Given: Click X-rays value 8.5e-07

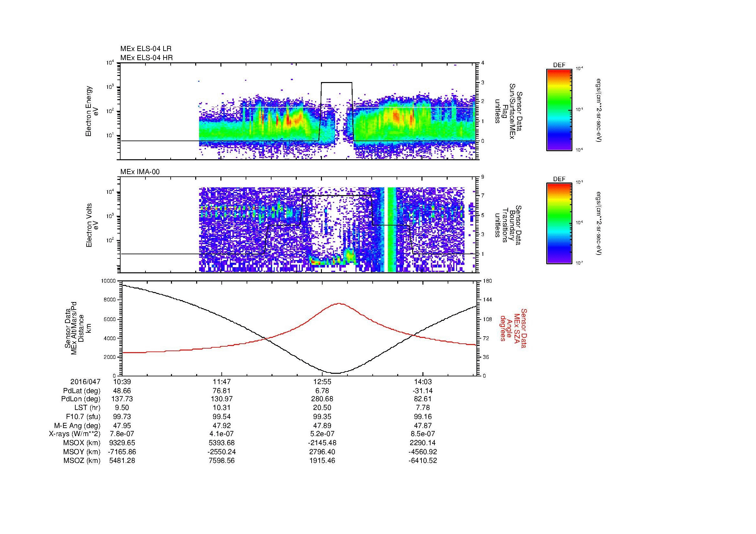Looking at the screenshot, I should tap(422, 434).
